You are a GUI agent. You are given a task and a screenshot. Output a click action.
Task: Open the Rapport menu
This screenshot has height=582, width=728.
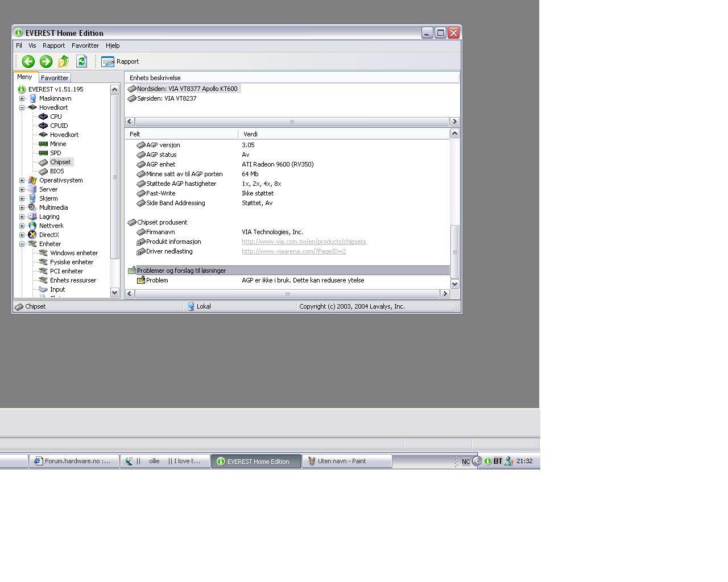[x=53, y=45]
